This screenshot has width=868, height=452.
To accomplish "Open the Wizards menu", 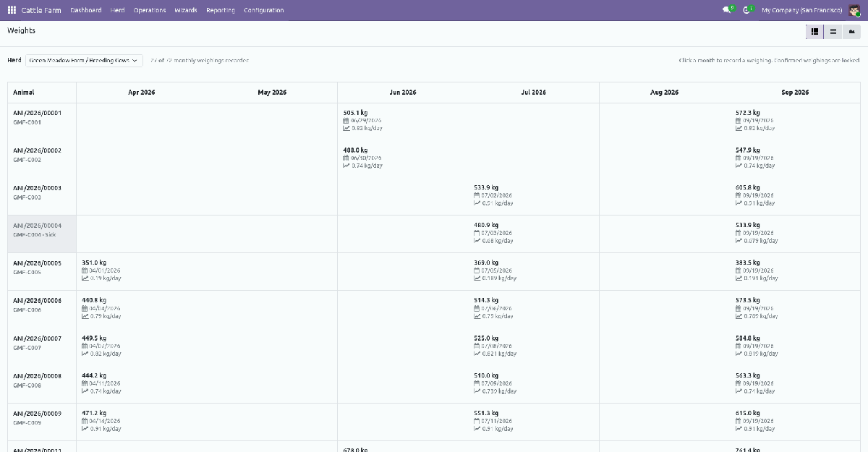I will [186, 10].
